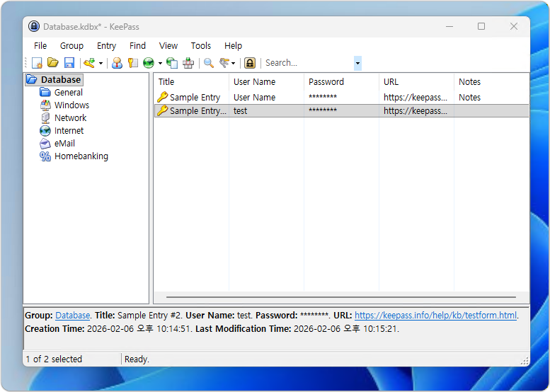Expand the Open URL dropdown arrow
This screenshot has height=392, width=550.
click(160, 63)
